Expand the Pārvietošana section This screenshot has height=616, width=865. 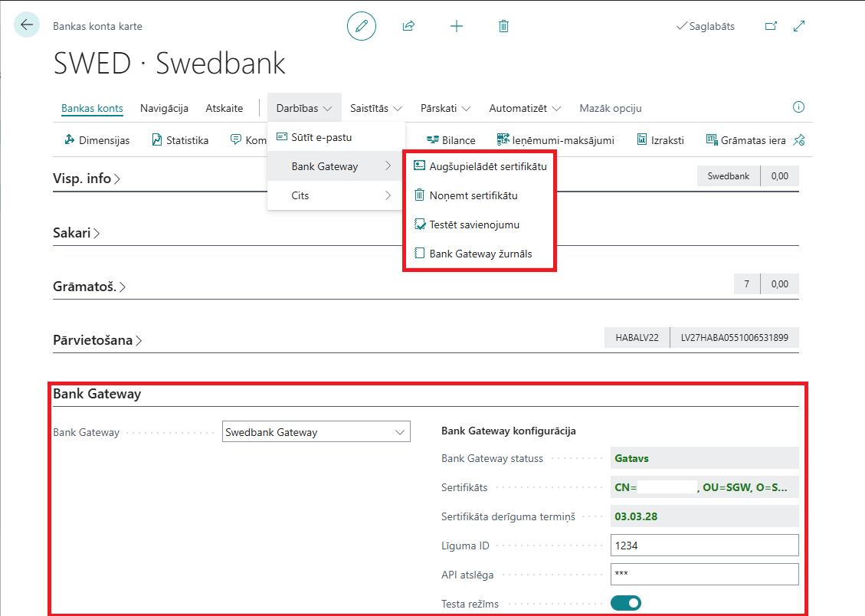[97, 340]
